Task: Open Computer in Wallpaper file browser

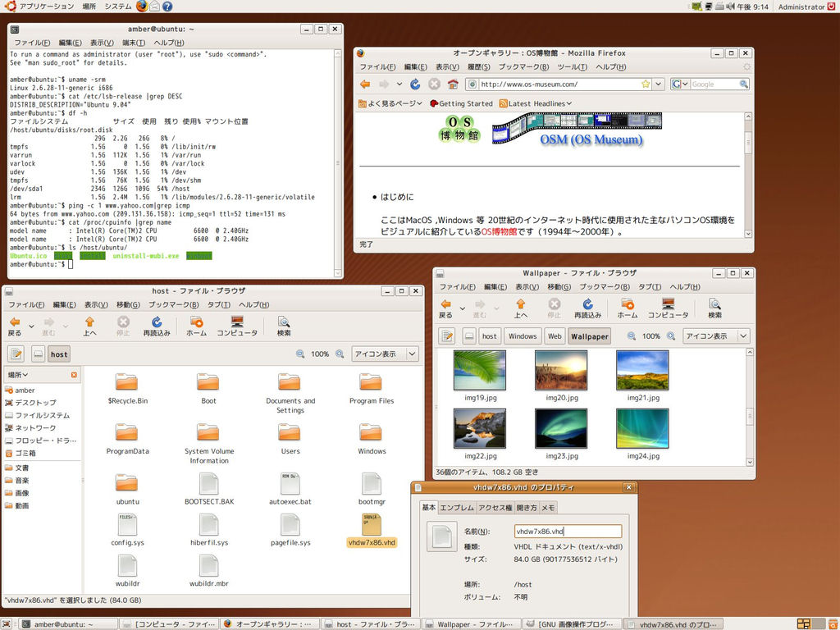Action: (668, 308)
